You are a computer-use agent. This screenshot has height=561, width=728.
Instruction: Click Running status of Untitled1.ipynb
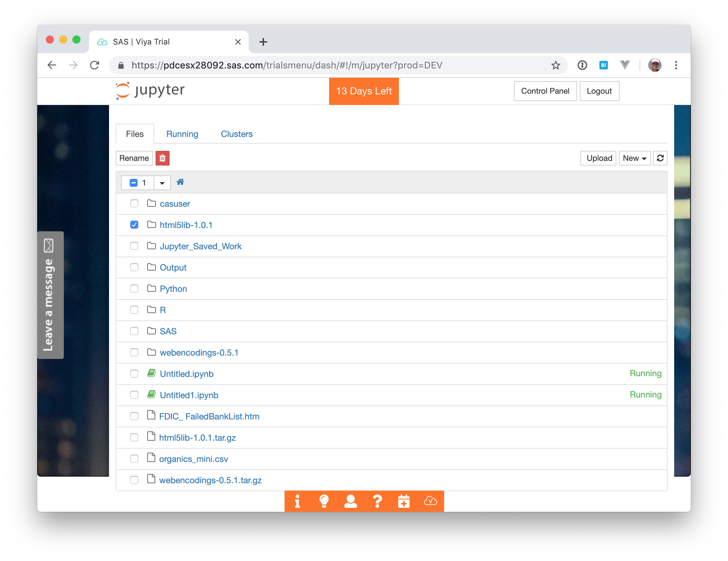click(x=645, y=394)
